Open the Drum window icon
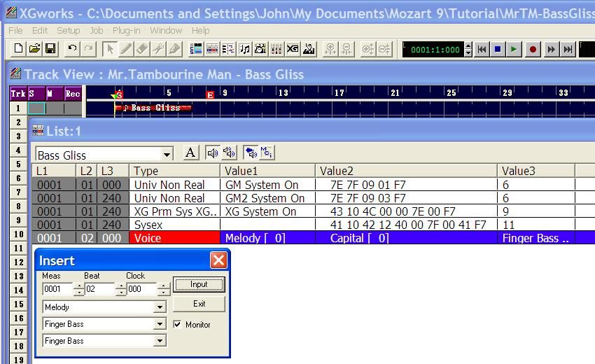This screenshot has height=364, width=595. coord(260,49)
